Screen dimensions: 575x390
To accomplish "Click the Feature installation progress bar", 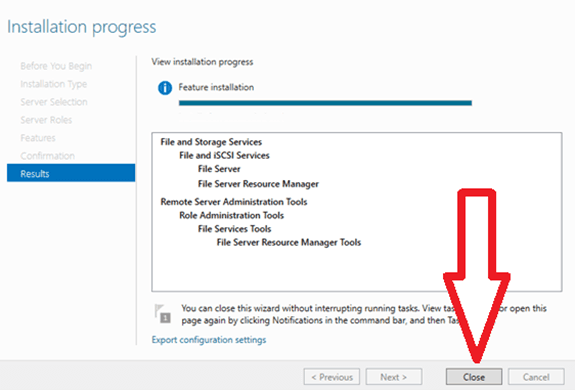I will point(325,103).
